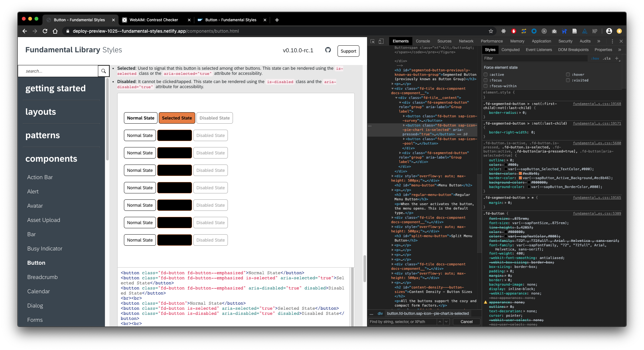Viewport: 644px width, 350px height.
Task: Open Action Bar in components list
Action: pyautogui.click(x=40, y=177)
